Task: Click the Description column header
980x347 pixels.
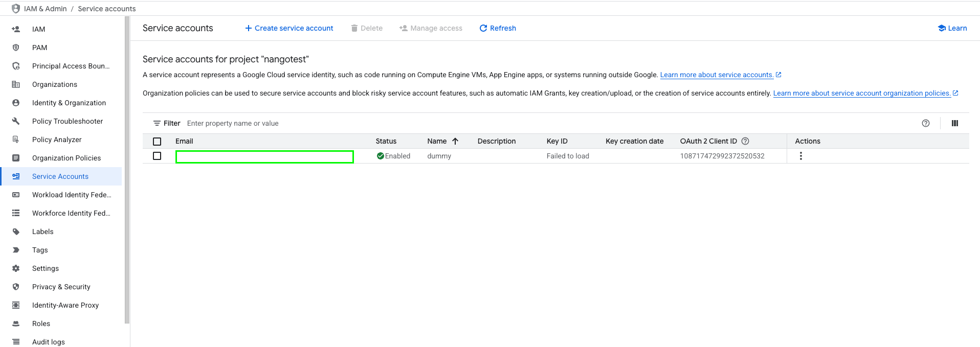Action: click(x=497, y=141)
